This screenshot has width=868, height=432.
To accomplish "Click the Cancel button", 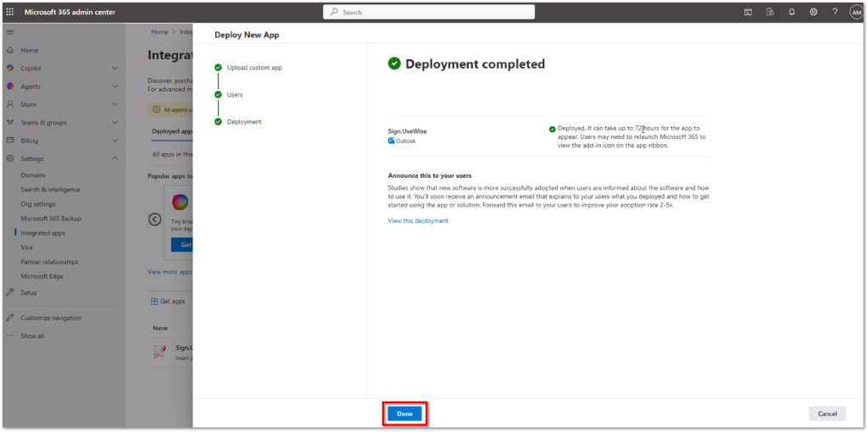I will [827, 413].
